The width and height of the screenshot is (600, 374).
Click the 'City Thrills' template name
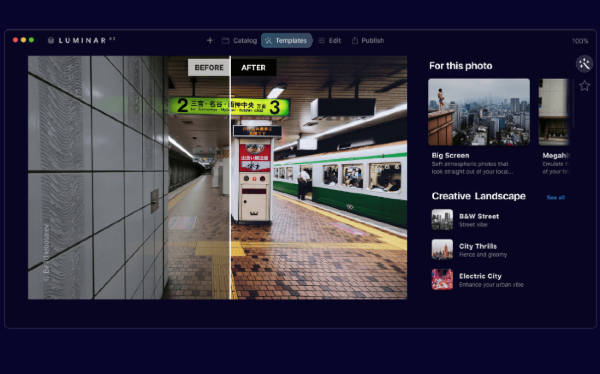tap(478, 246)
